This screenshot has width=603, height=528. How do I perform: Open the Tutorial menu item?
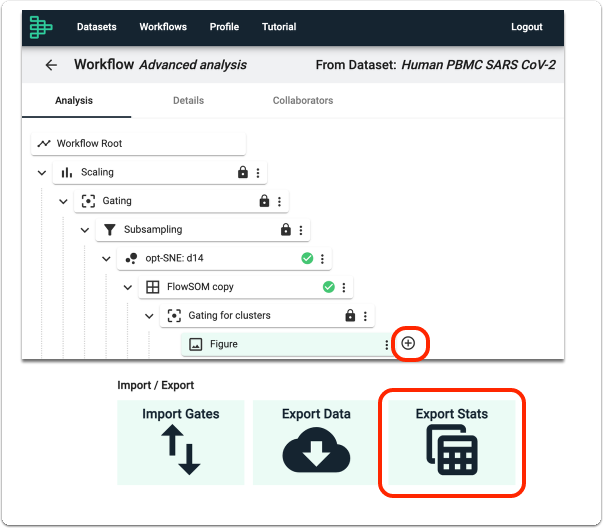pos(279,27)
